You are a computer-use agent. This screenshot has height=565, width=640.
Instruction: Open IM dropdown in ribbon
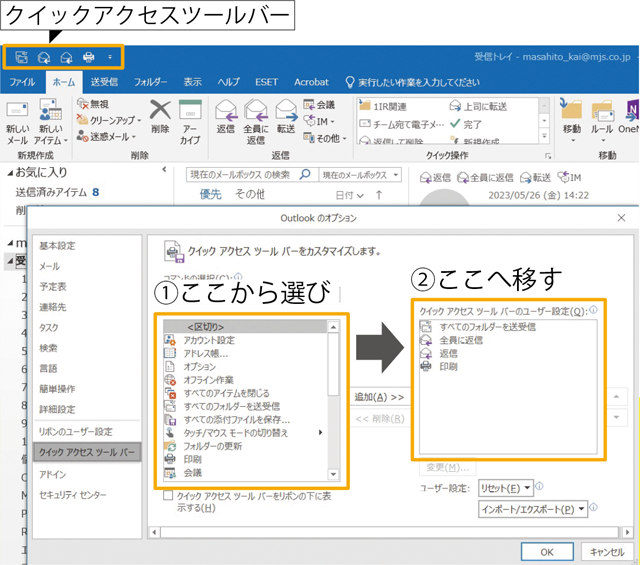(x=319, y=122)
